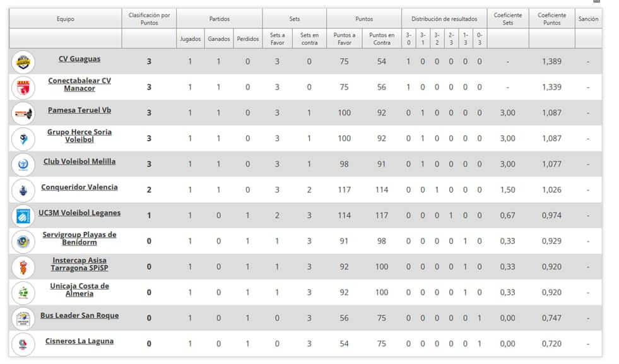Open the Conqueridor Valencia team link
The height and width of the screenshot is (364, 619).
[x=80, y=187]
